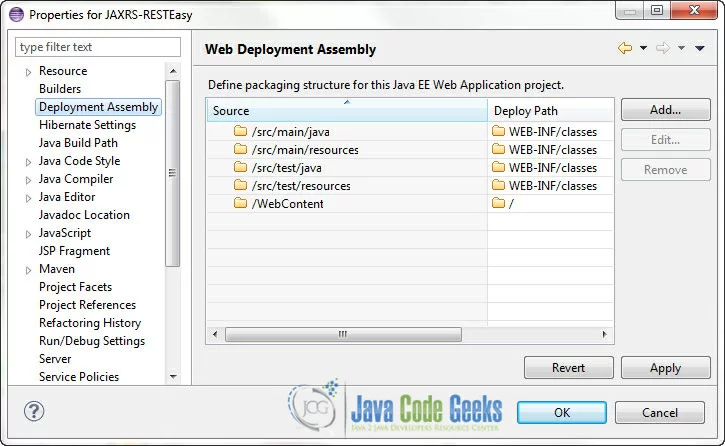Screen dimensions: 725x446
Task: Select Builders in the property tree
Action: point(60,89)
